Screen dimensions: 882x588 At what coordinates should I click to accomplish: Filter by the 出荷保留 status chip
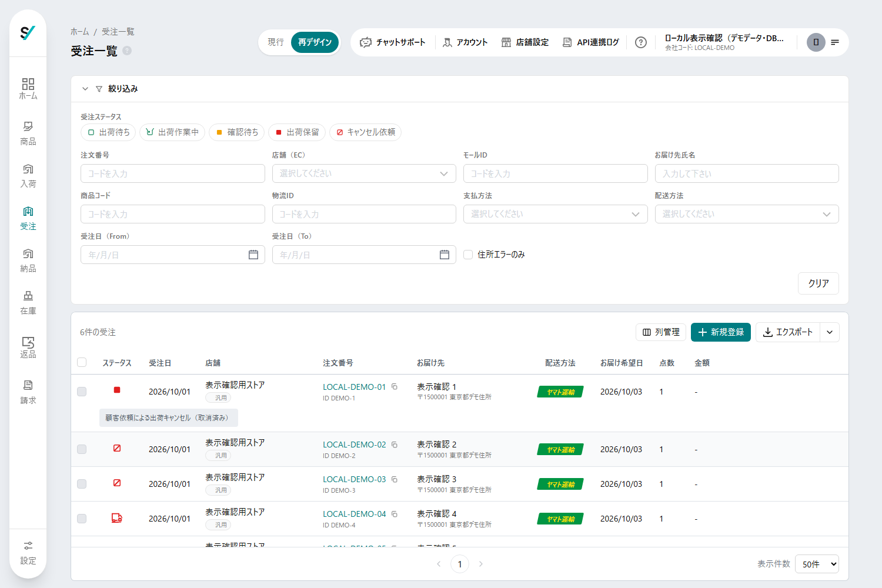pos(297,132)
